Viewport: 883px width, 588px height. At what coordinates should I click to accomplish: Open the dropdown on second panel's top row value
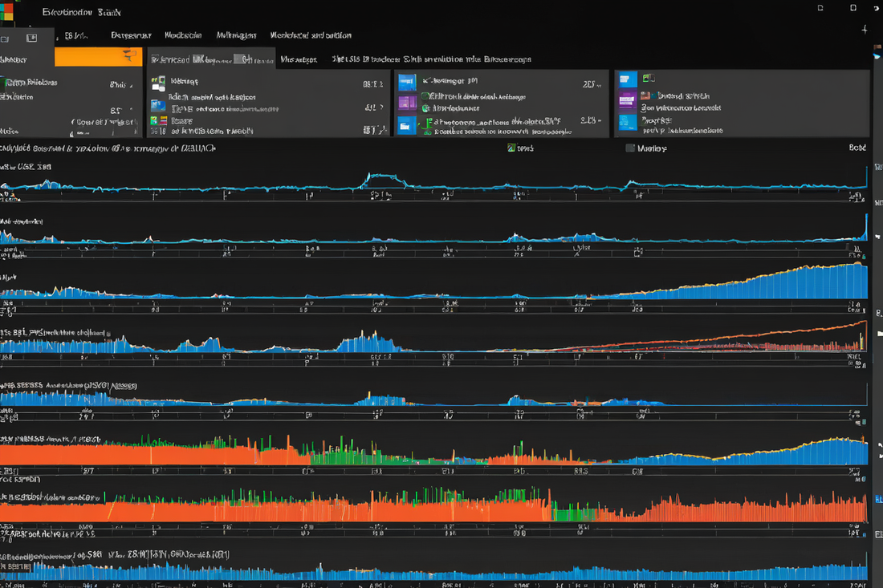pyautogui.click(x=599, y=85)
